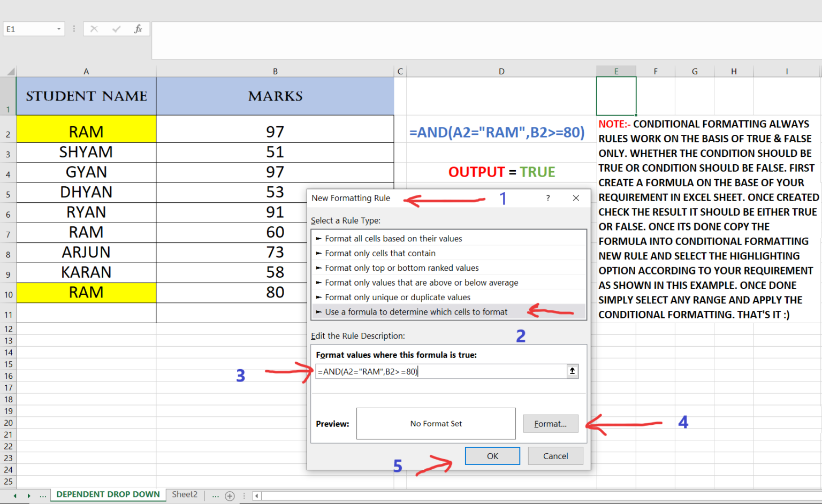822x504 pixels.
Task: Click the Insert Function fx icon
Action: pos(138,29)
